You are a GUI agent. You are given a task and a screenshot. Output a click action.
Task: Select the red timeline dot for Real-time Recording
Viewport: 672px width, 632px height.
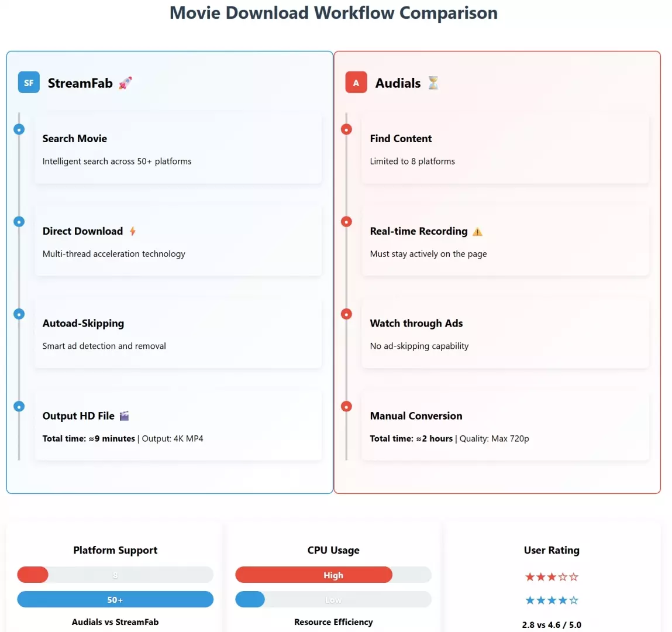pyautogui.click(x=346, y=222)
